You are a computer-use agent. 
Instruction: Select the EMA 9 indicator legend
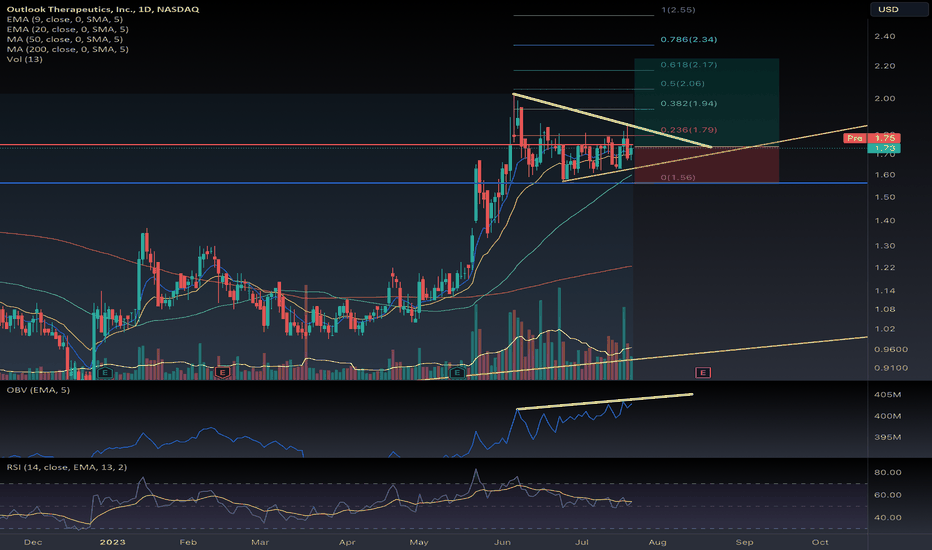65,20
